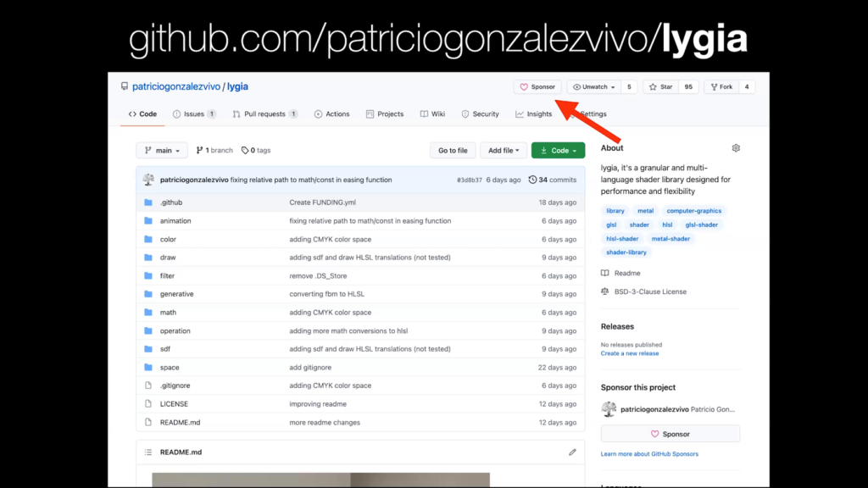
Task: Expand the Add file dropdown
Action: click(504, 151)
